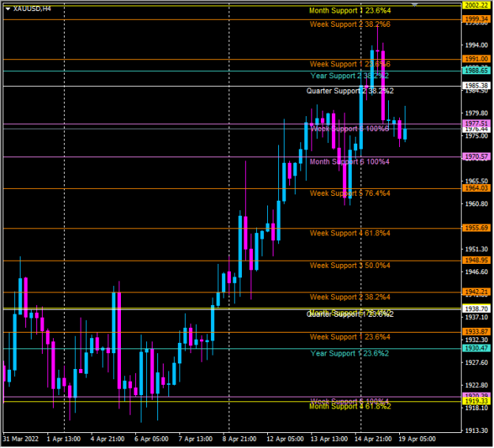Click the white 1985.38 price tag
Screen dimensions: 494x448
pos(477,85)
